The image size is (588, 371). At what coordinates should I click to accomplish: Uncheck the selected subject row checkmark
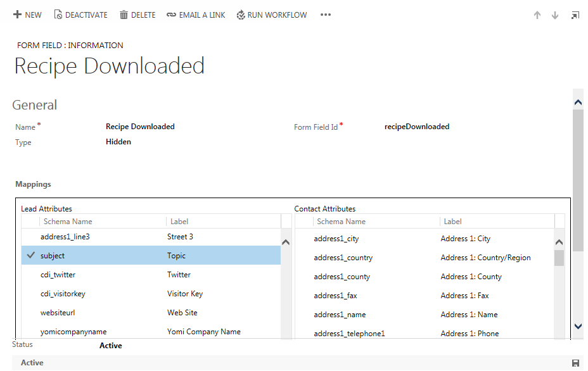(x=30, y=255)
